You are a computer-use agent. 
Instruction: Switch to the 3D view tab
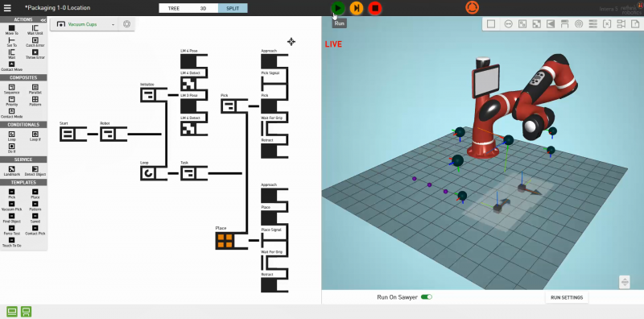pyautogui.click(x=204, y=8)
